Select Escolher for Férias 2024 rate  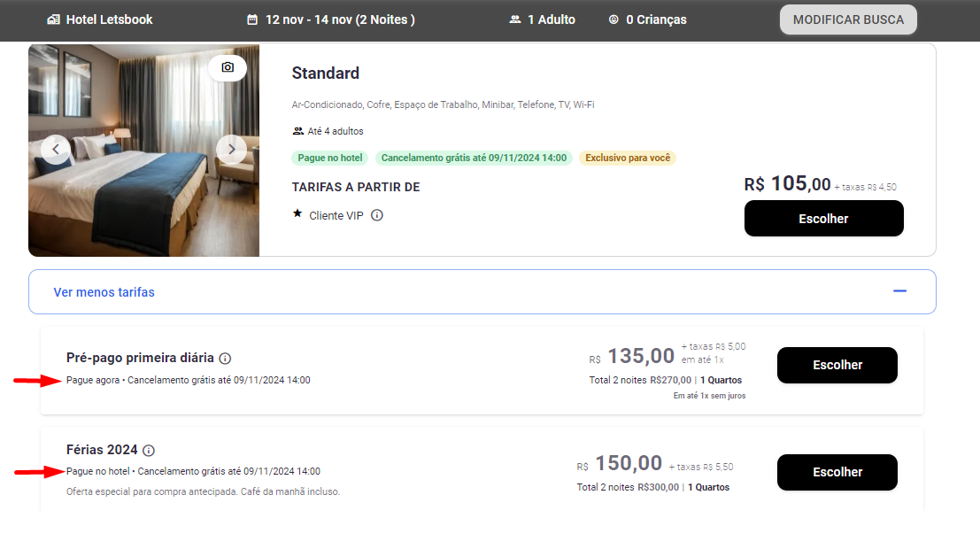837,472
